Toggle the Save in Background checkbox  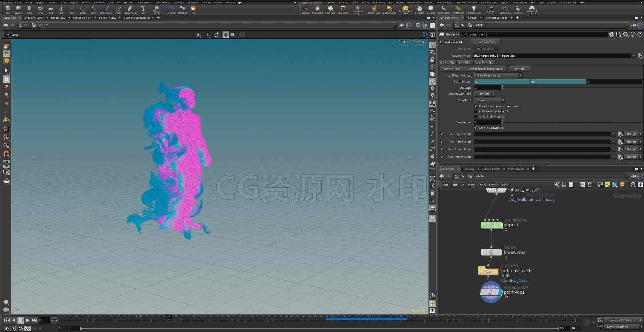(476, 128)
